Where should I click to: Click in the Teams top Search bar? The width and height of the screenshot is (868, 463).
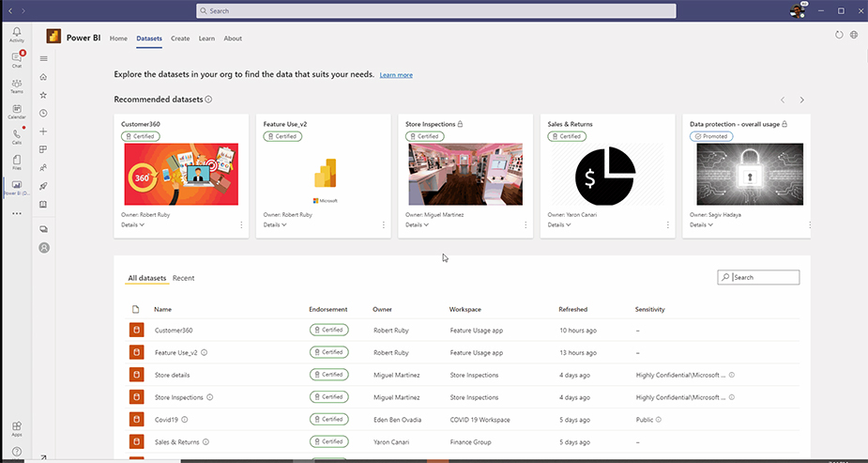(x=435, y=11)
